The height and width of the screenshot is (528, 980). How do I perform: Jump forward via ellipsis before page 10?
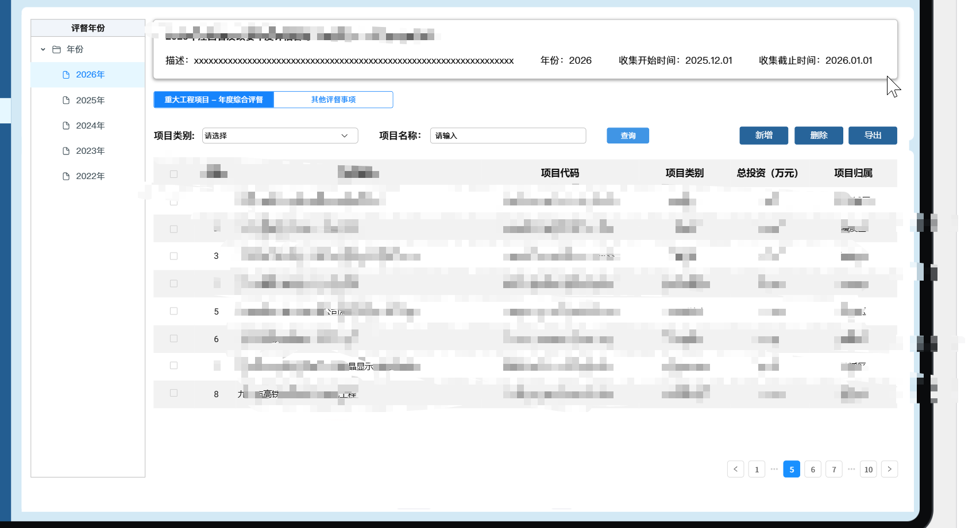click(x=851, y=469)
